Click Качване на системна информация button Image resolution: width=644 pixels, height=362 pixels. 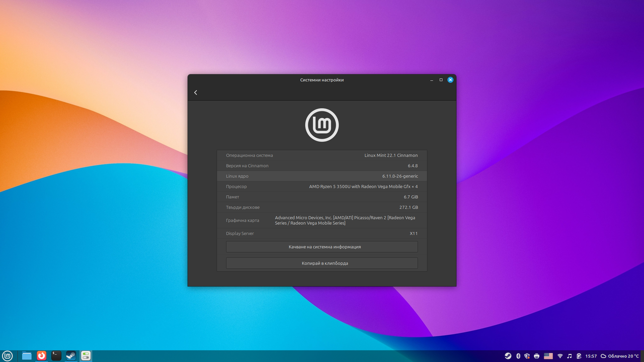(322, 247)
